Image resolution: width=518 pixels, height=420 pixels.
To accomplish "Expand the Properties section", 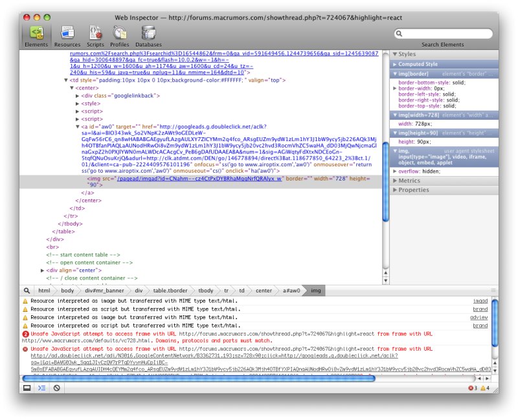I will point(413,190).
